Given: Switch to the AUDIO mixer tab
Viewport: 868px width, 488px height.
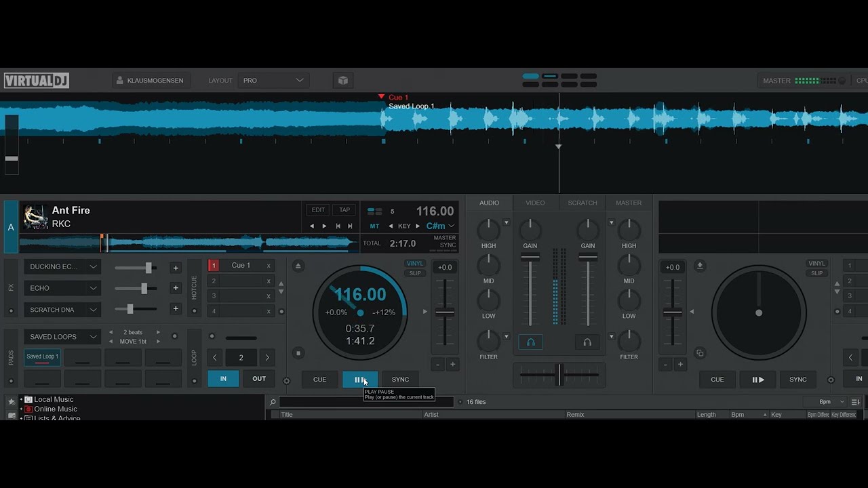Looking at the screenshot, I should [x=489, y=203].
